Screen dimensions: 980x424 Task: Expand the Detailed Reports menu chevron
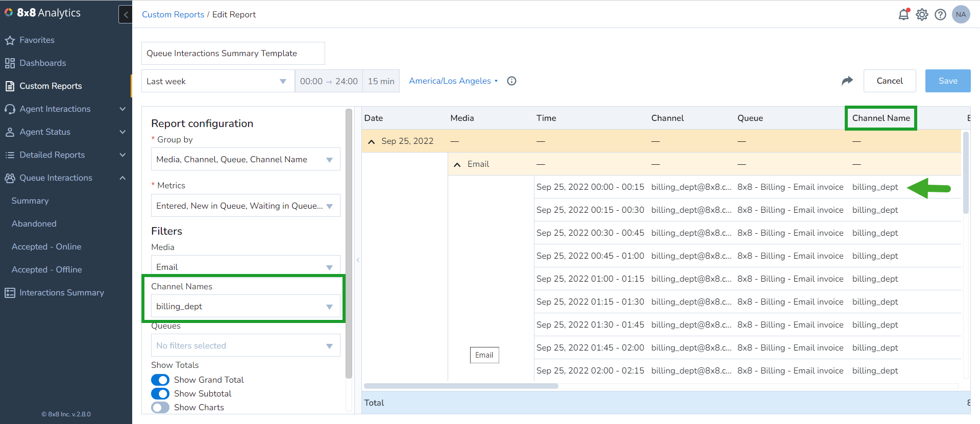click(122, 155)
